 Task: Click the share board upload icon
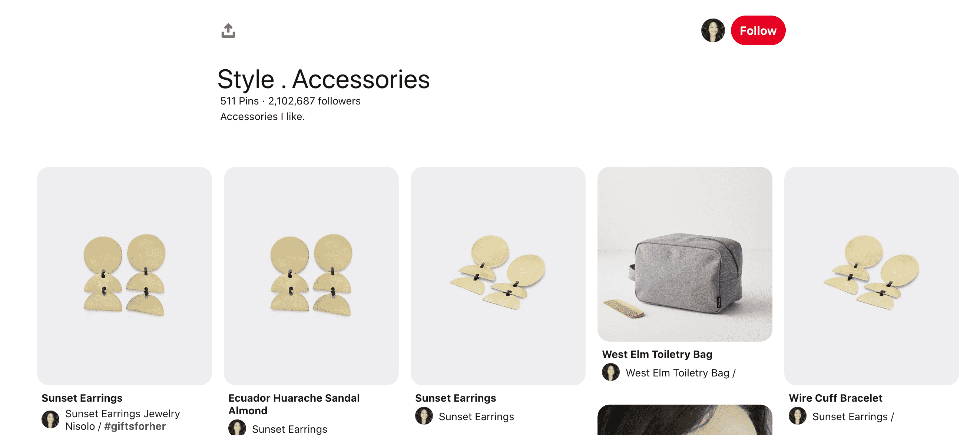click(228, 31)
